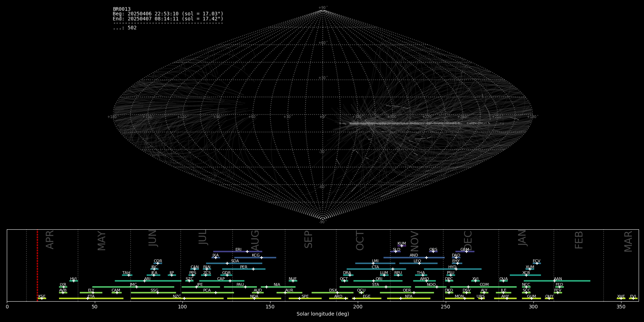Image resolution: width=644 pixels, height=322 pixels.
Task: Click the CAM shower label
Action: click(x=116, y=291)
